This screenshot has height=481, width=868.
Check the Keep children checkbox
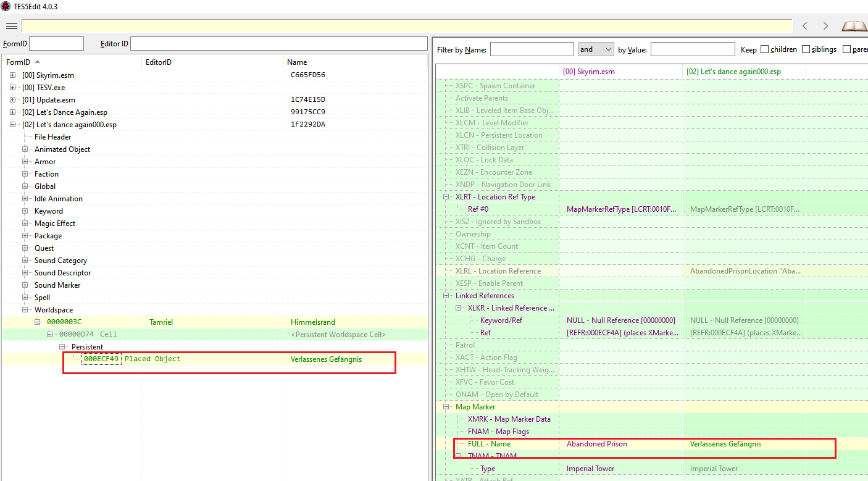[x=765, y=49]
